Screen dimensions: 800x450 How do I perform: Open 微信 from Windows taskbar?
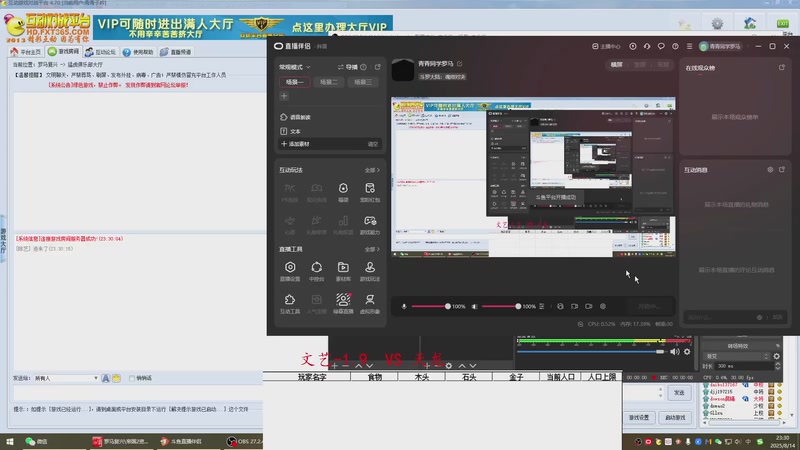coord(36,441)
